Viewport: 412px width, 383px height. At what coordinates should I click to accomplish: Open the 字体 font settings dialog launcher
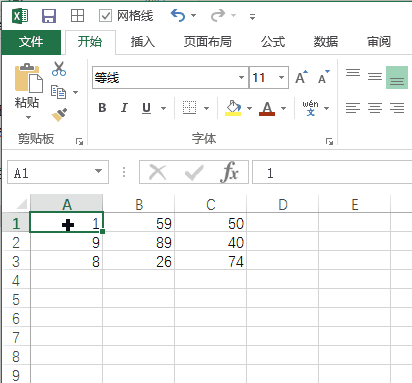[x=329, y=142]
